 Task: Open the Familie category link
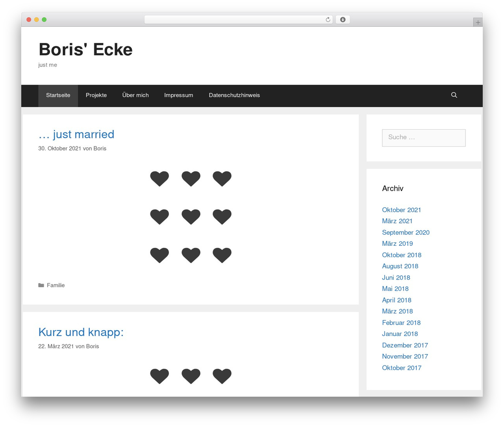56,285
